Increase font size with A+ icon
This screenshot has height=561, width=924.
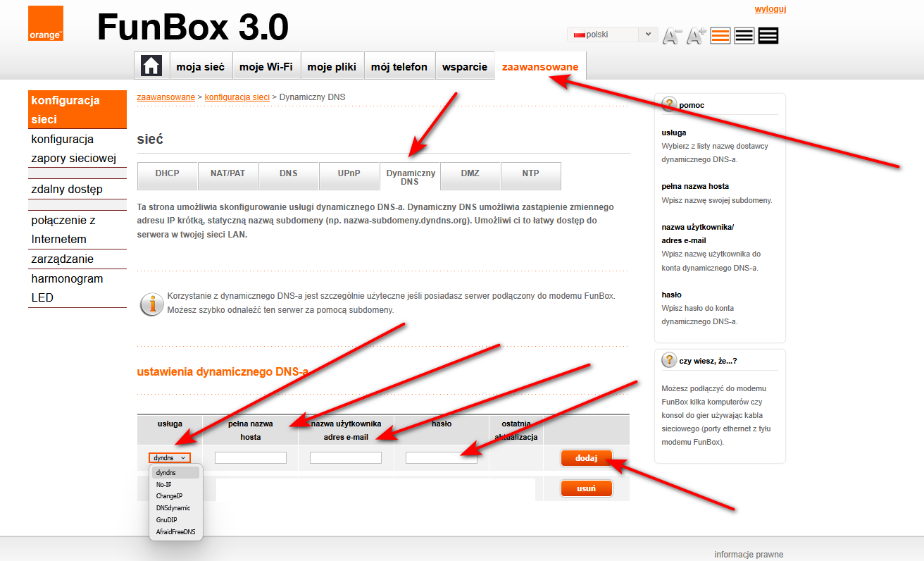(697, 36)
